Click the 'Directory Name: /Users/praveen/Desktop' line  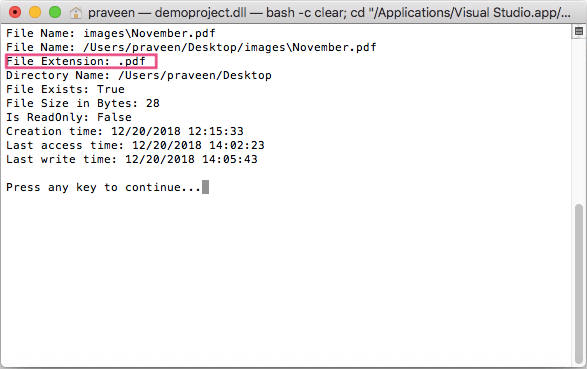[x=139, y=76]
